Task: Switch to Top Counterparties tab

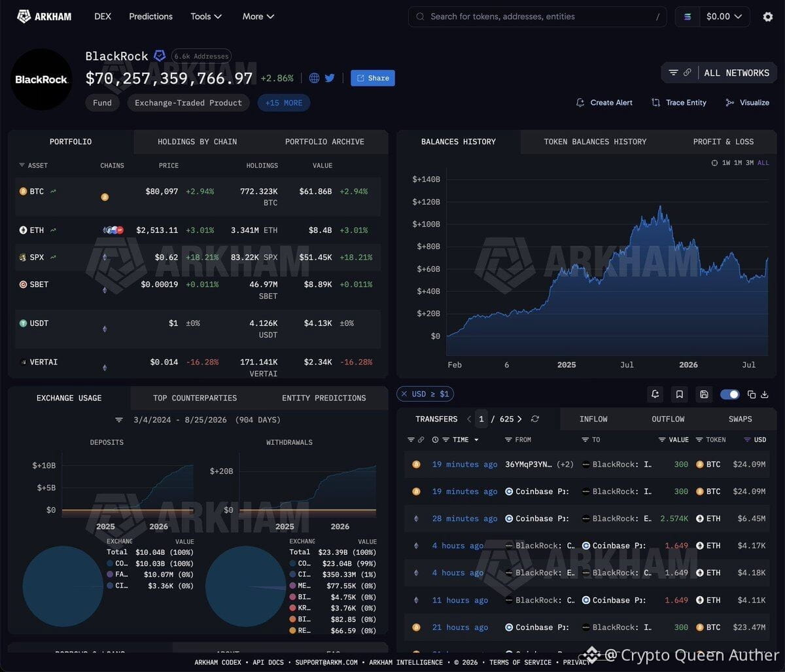Action: coord(195,398)
